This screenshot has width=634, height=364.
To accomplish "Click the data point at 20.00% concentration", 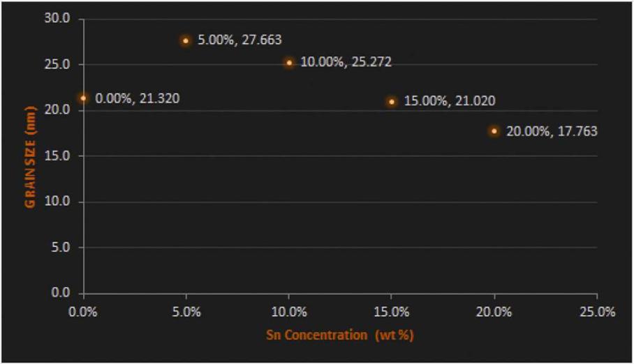I will 494,131.
